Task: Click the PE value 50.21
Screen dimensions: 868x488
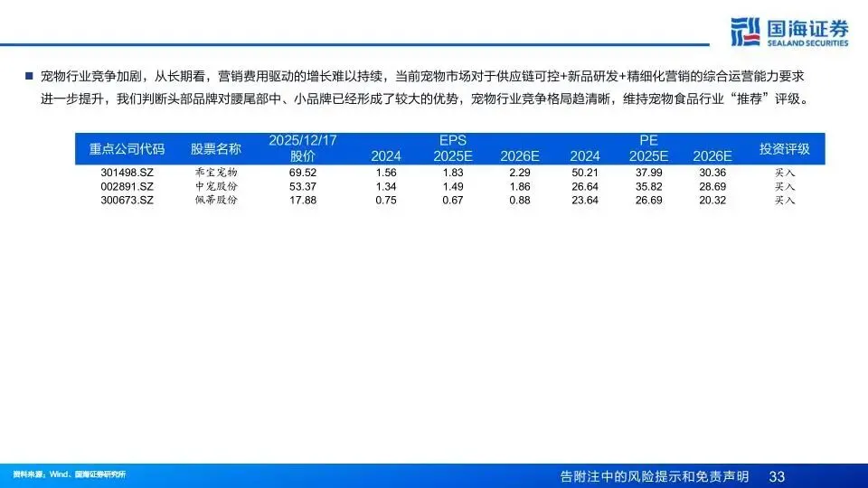Action: (585, 173)
